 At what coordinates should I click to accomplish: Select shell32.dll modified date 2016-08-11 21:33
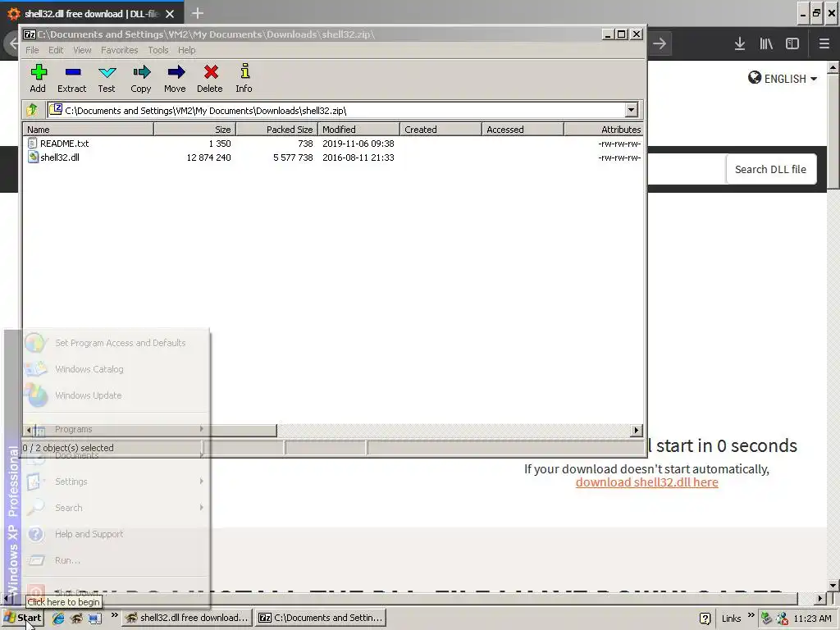click(x=358, y=157)
